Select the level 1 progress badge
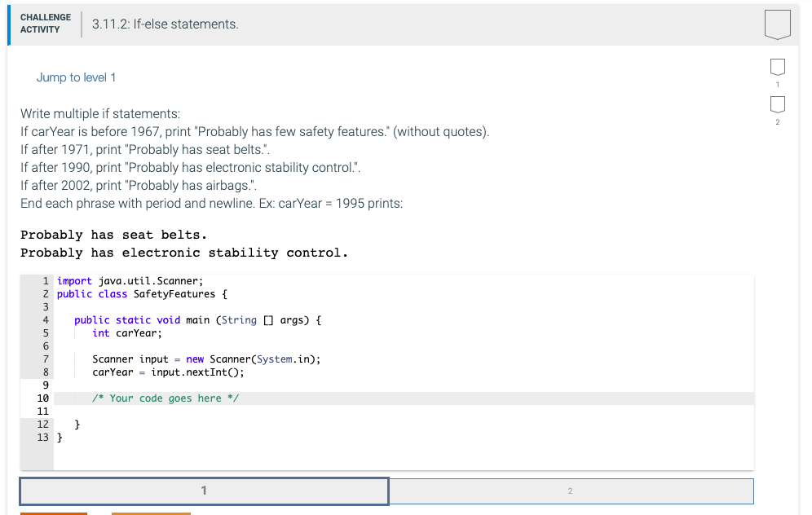Screen dimensions: 812x515 pyautogui.click(x=777, y=67)
